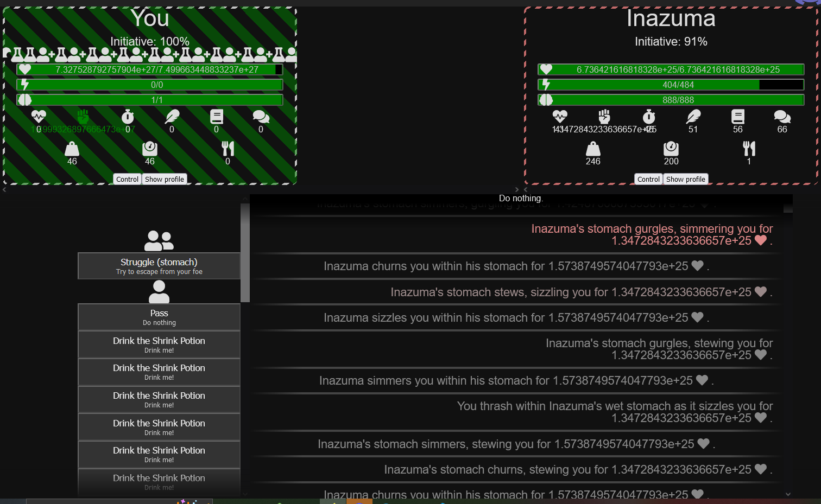Click Inazuma's chat bubbles stat icon
This screenshot has height=504, width=821.
coord(782,117)
